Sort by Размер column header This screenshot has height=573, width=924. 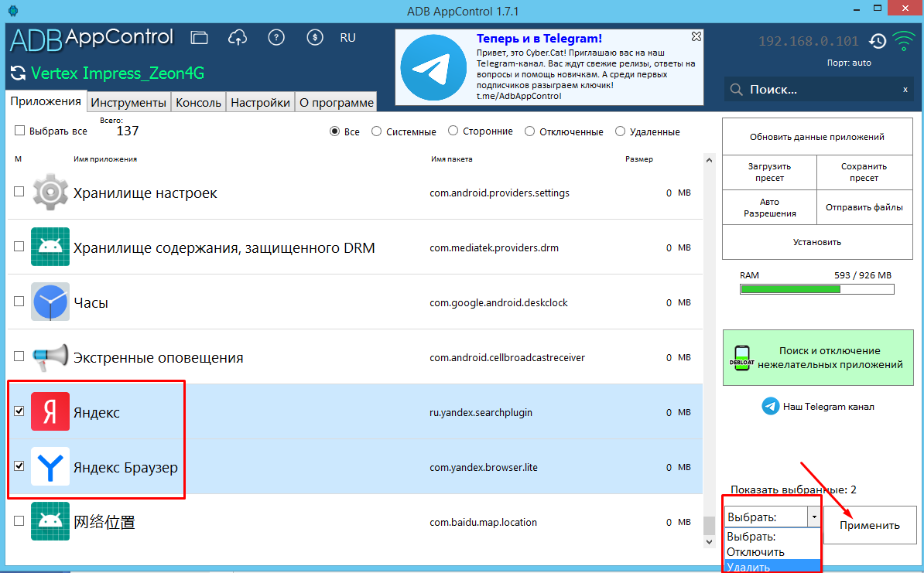pos(638,159)
